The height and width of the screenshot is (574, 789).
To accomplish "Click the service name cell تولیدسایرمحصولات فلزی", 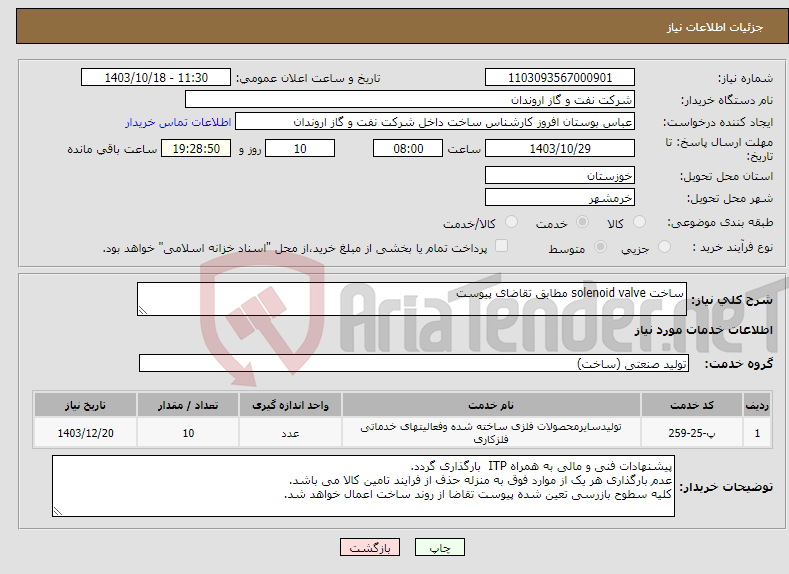I will coord(491,433).
